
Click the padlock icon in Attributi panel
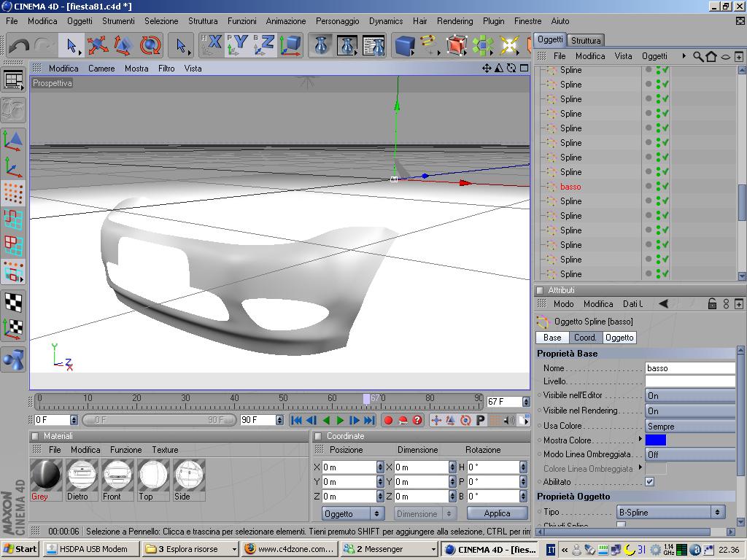pyautogui.click(x=712, y=304)
